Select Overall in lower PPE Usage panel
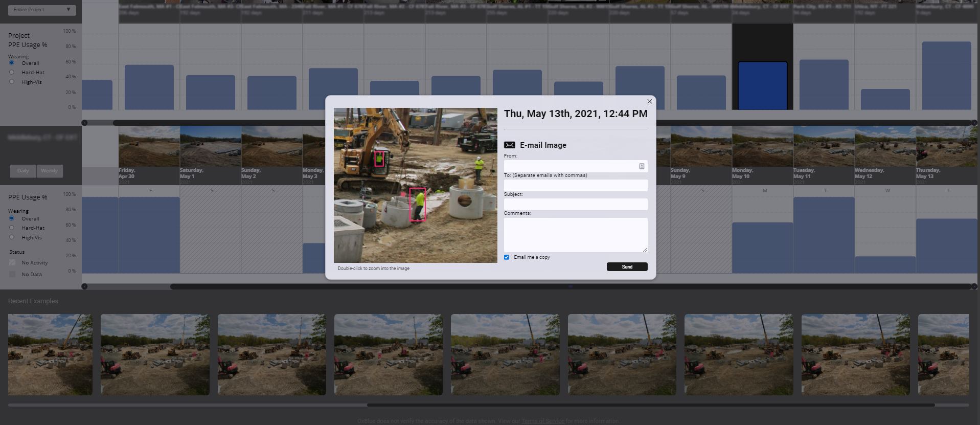The image size is (980, 425). [12, 218]
